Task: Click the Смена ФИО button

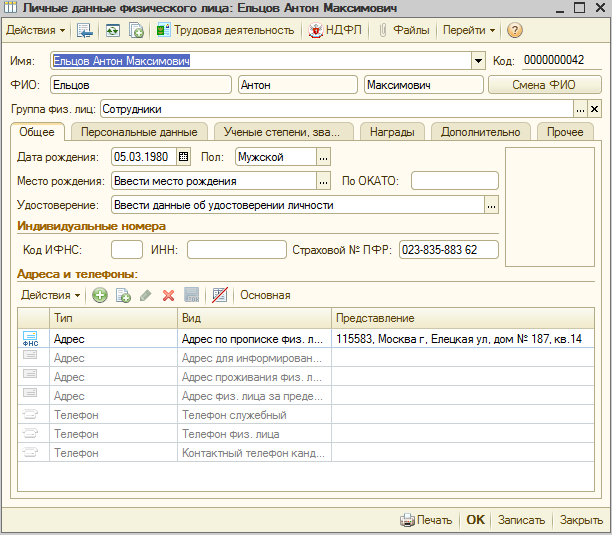Action: click(x=544, y=85)
